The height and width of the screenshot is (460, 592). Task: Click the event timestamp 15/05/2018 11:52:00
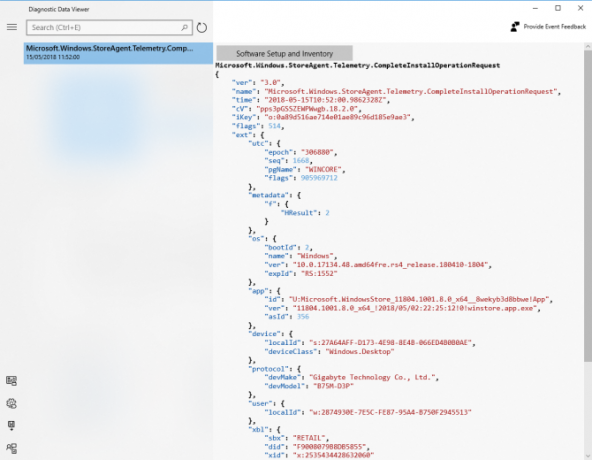coord(53,57)
